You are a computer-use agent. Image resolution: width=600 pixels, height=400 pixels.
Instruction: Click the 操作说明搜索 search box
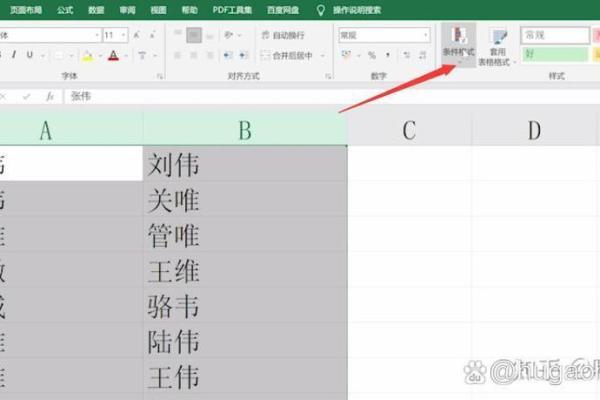[357, 10]
